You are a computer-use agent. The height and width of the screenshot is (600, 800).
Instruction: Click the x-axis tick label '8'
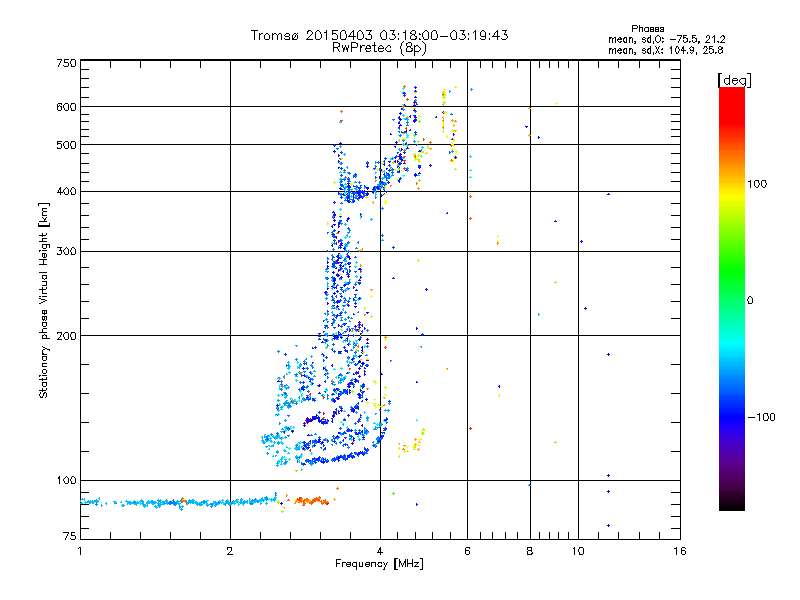(530, 551)
